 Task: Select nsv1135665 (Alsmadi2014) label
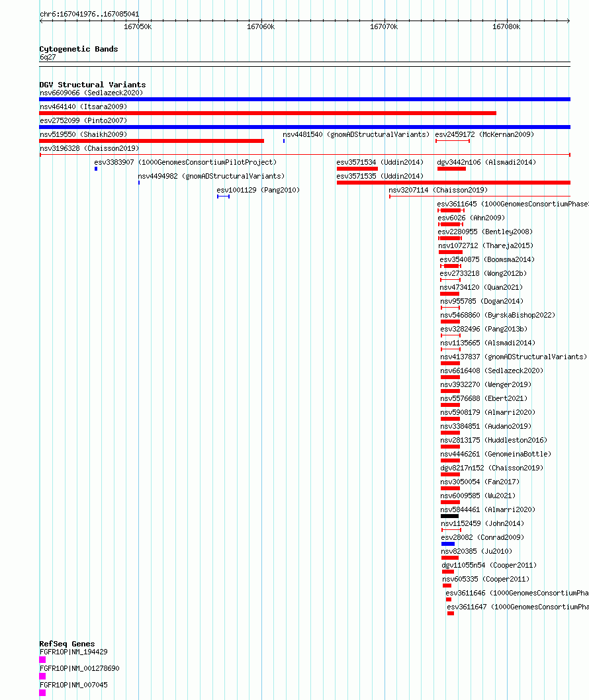pyautogui.click(x=488, y=343)
